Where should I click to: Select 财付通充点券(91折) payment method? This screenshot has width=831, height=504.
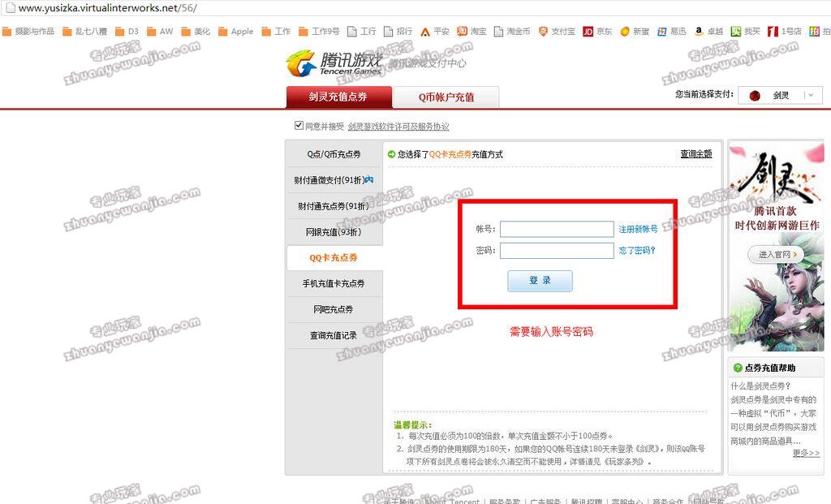tap(334, 206)
